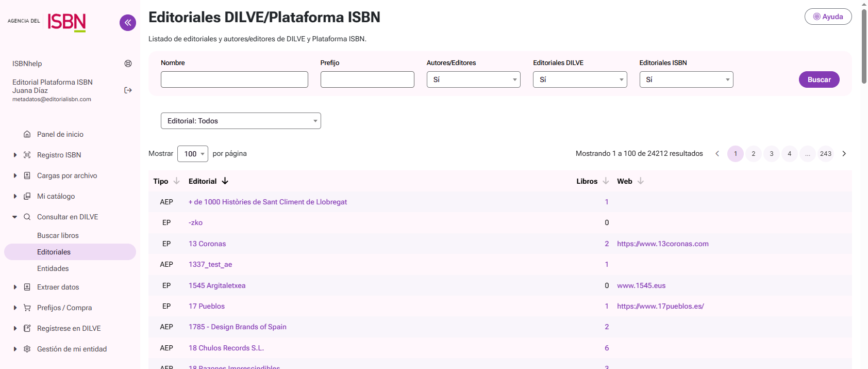Sort by Libros using its arrow

[606, 181]
